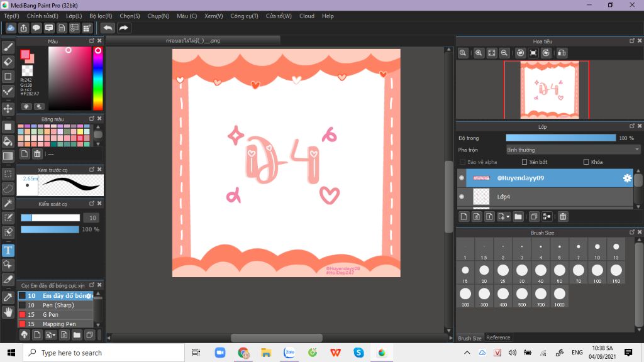
Task: Click the brush size value field showing 10
Action: point(92,218)
